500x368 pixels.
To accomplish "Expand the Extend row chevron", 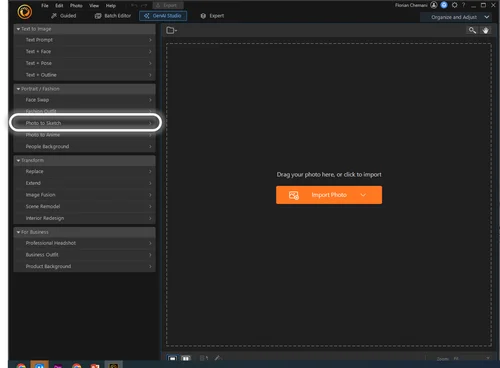I will [150, 183].
